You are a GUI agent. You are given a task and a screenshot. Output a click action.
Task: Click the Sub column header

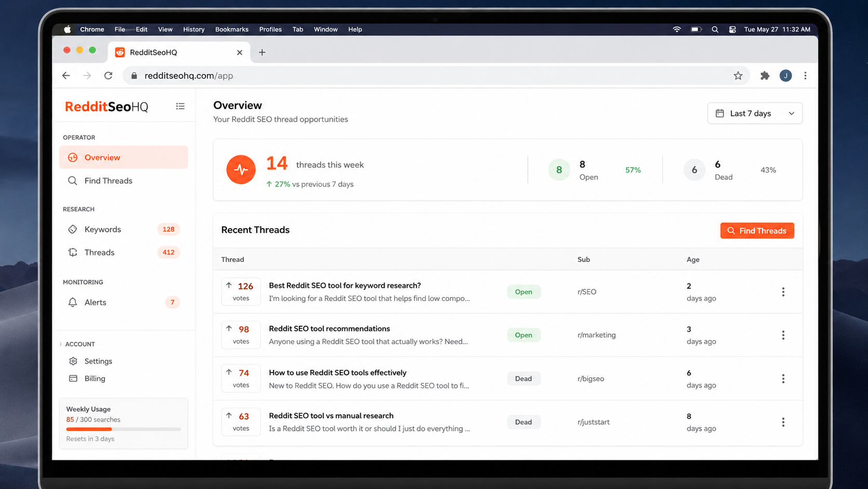point(584,259)
